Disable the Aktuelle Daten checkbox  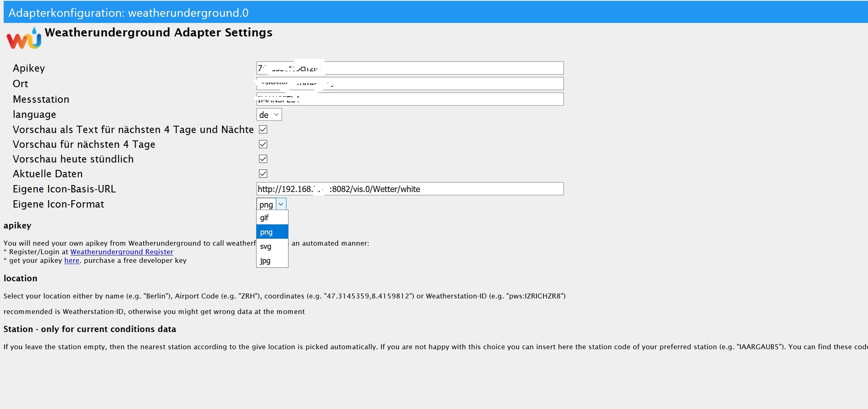(x=263, y=174)
